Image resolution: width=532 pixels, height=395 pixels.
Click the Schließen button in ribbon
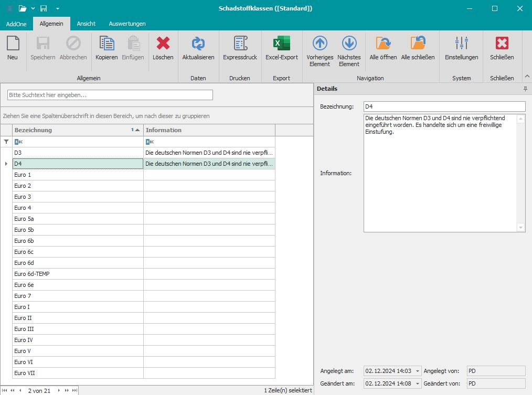pos(502,48)
